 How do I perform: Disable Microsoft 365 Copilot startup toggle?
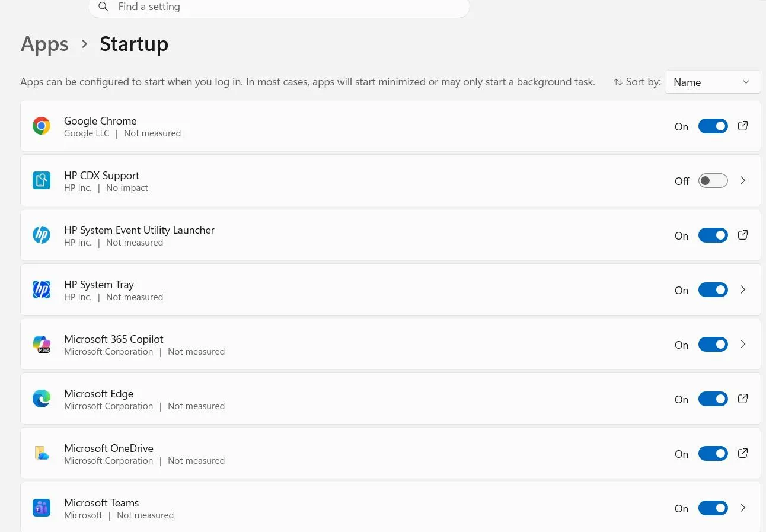pyautogui.click(x=713, y=345)
